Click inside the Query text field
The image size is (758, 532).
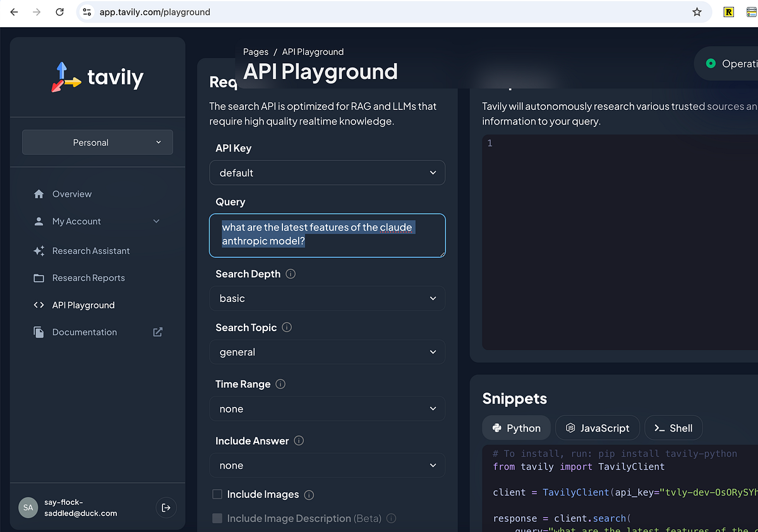[327, 234]
